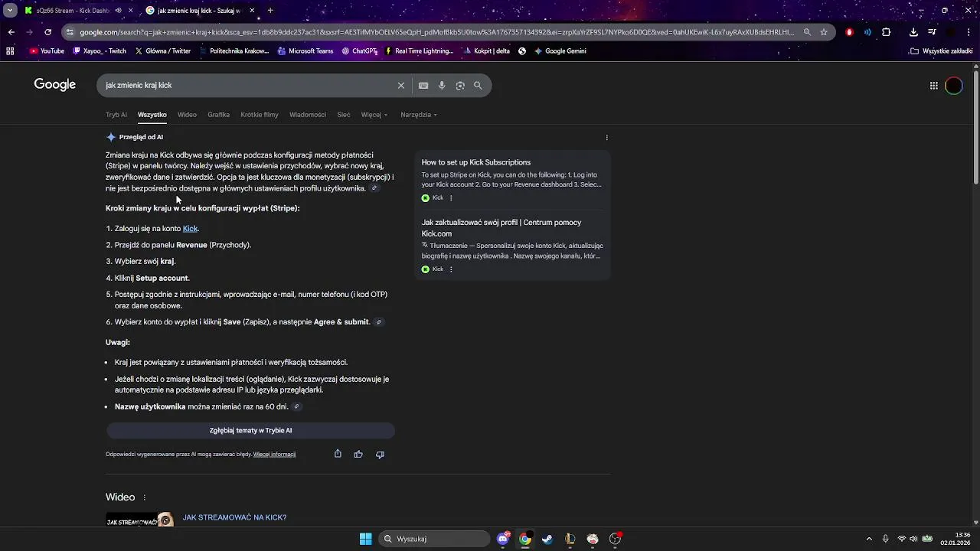Switch to the Tryb AI tab
This screenshot has width=980, height=551.
pyautogui.click(x=116, y=115)
